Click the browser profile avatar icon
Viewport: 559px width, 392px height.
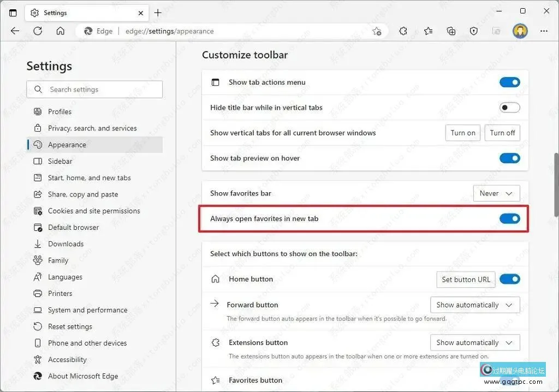[520, 31]
